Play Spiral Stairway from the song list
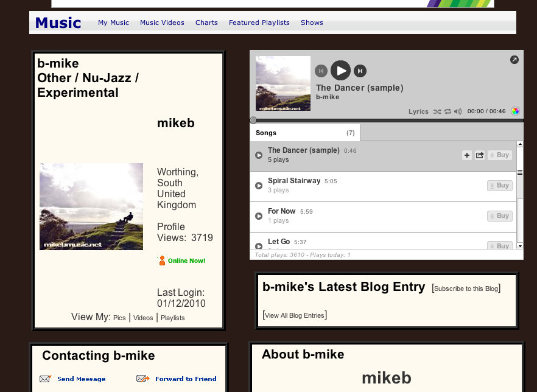 [259, 186]
